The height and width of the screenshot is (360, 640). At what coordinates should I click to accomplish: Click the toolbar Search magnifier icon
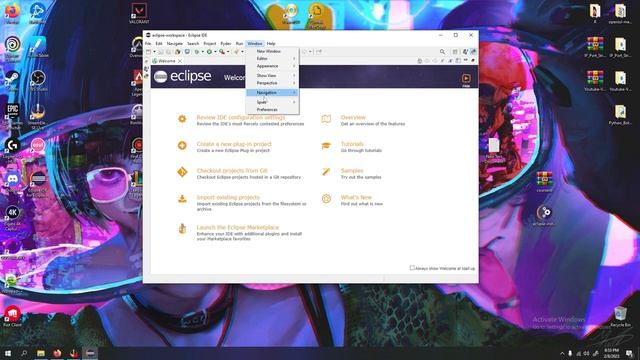tap(442, 52)
